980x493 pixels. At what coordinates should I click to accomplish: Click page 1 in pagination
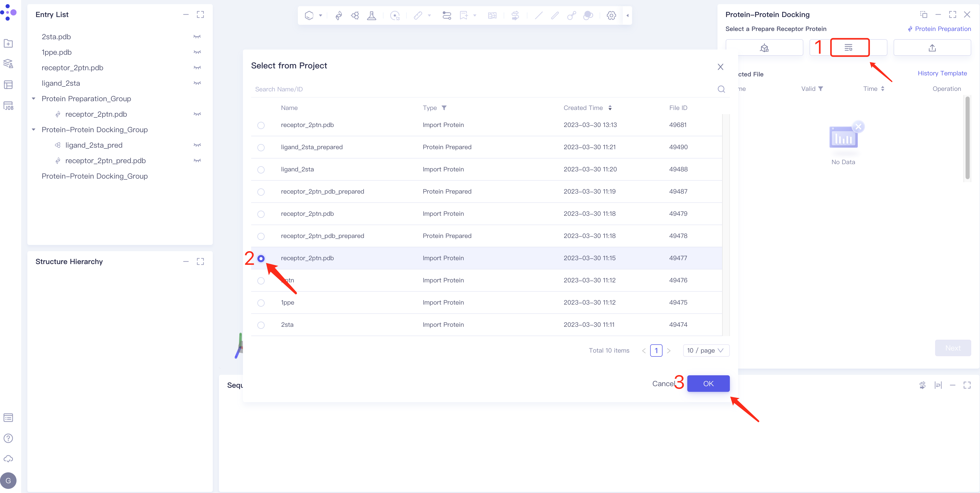click(x=656, y=350)
